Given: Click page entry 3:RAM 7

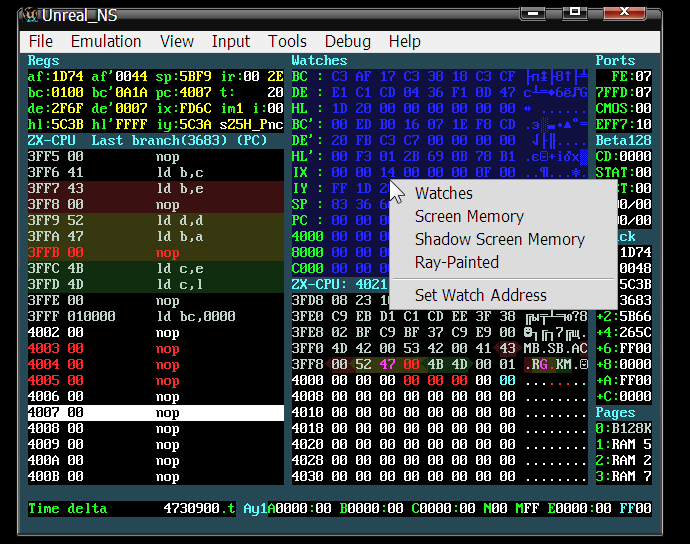Looking at the screenshot, I should [x=624, y=476].
